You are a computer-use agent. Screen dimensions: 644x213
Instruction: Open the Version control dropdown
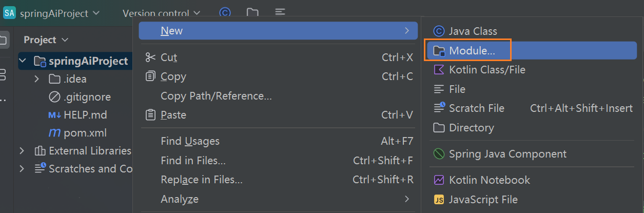coord(162,13)
